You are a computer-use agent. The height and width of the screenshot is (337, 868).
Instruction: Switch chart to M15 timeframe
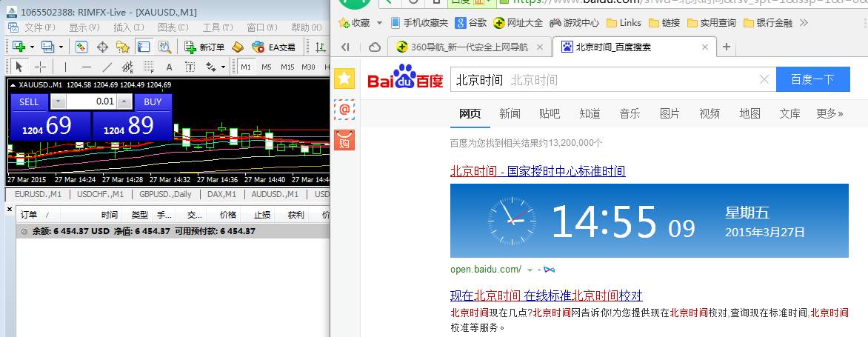(x=287, y=67)
